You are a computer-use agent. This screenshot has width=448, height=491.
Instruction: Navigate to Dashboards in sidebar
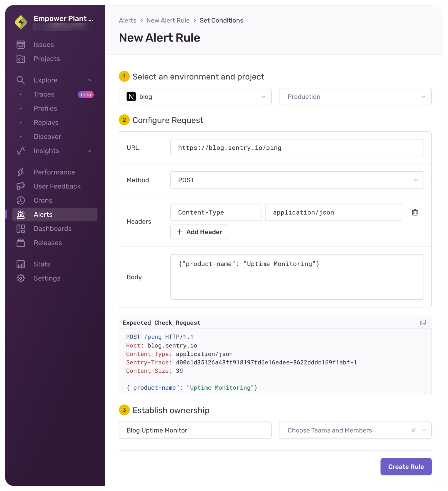(53, 229)
